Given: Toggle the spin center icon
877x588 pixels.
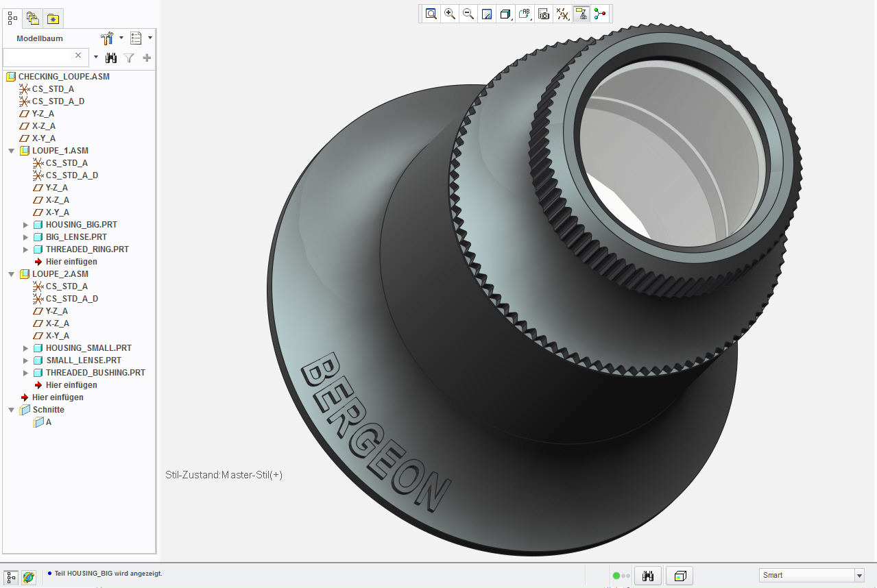Looking at the screenshot, I should pyautogui.click(x=600, y=14).
